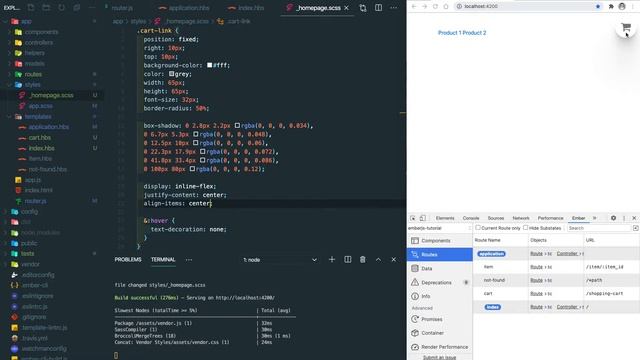Viewport: 640px width, 360px height.
Task: Open DevTools settings gear
Action: point(613,218)
